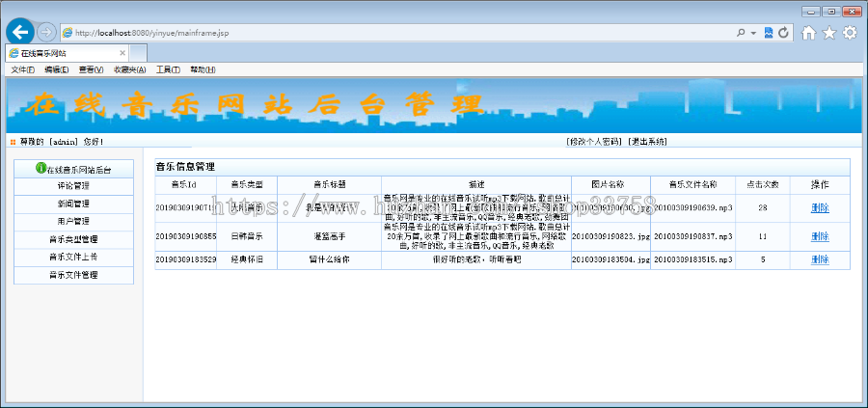868x408 pixels.
Task: Click the 日韩音乐 type cell
Action: 247,236
